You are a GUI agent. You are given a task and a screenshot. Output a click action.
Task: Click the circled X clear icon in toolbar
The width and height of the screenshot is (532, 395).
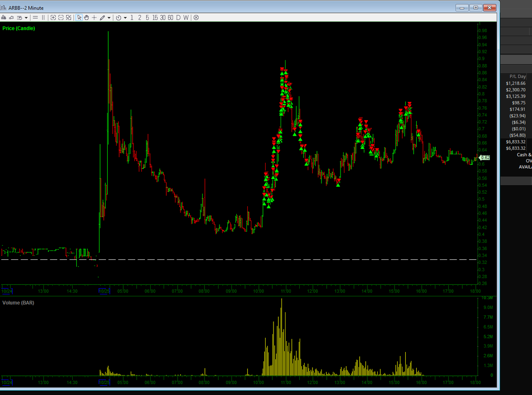[x=196, y=17]
